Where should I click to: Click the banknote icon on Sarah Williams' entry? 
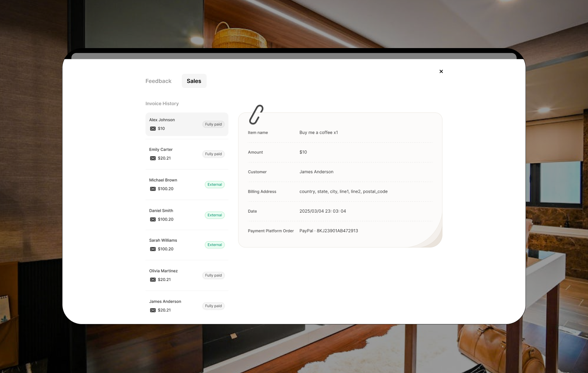pos(153,249)
